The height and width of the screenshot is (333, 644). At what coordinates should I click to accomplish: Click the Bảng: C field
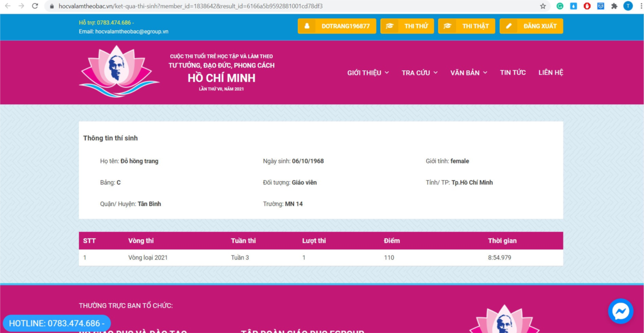click(x=110, y=183)
